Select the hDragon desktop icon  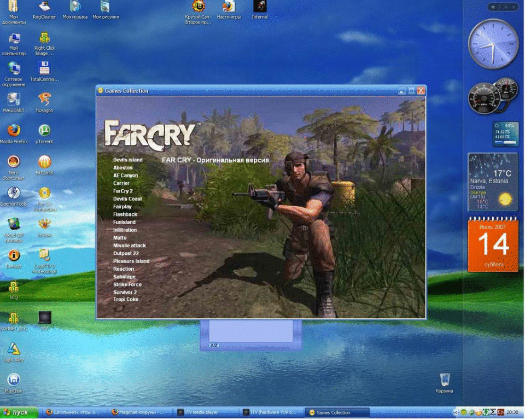coord(44,103)
